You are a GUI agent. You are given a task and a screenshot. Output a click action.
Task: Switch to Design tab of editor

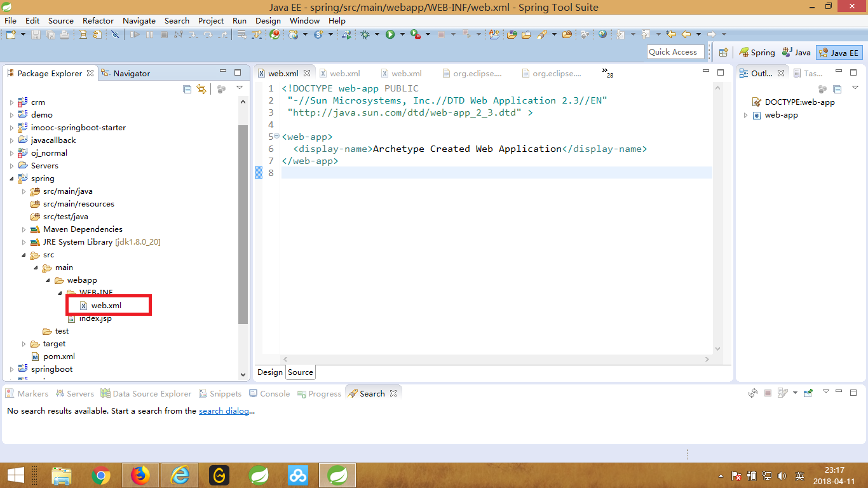pyautogui.click(x=269, y=372)
